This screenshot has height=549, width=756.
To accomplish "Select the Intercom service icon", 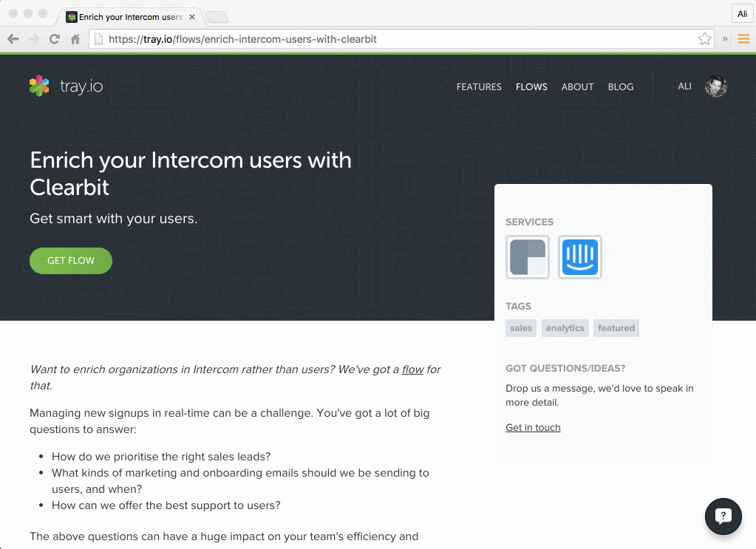I will click(579, 256).
